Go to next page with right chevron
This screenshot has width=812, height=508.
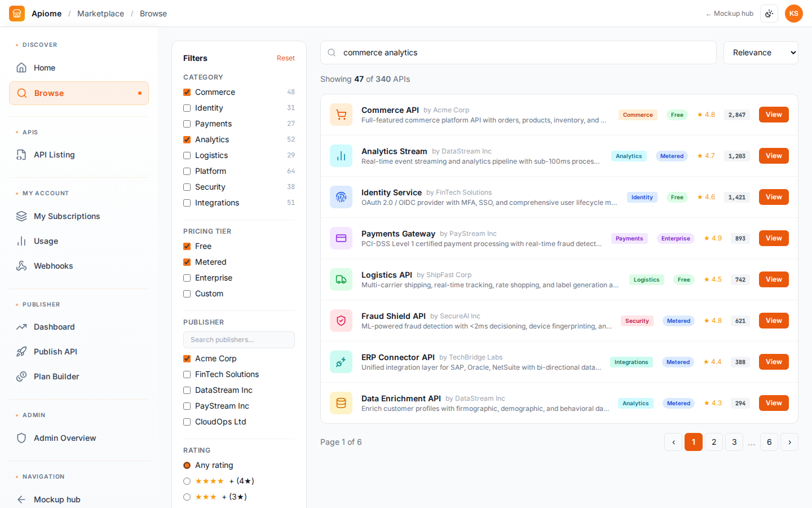[x=789, y=442]
